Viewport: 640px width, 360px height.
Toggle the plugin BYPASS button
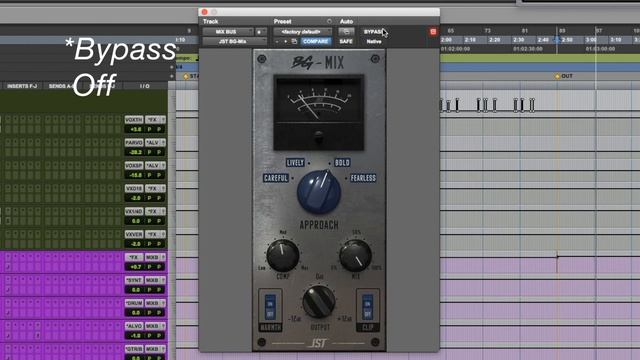373,31
